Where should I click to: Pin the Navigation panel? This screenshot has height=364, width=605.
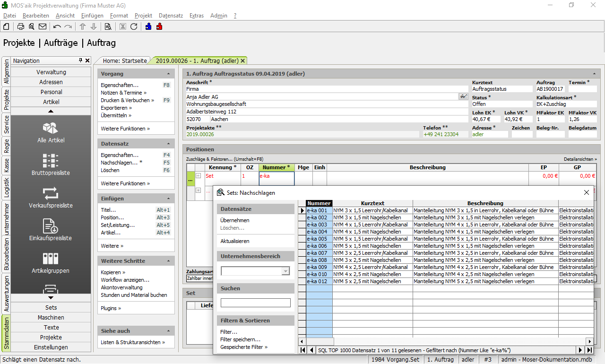click(80, 61)
